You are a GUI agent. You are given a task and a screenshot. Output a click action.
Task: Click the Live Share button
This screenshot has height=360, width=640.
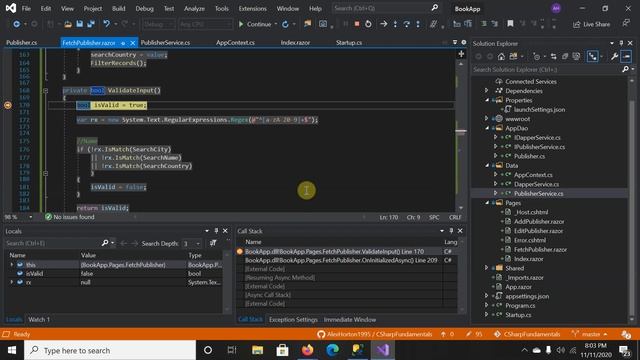coord(591,24)
